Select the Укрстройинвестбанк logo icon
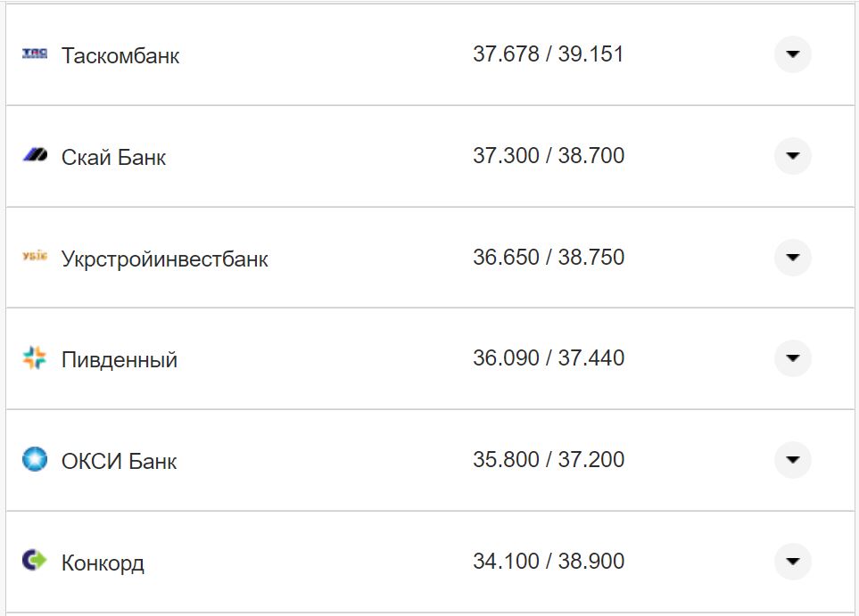The image size is (859, 616). click(x=32, y=258)
